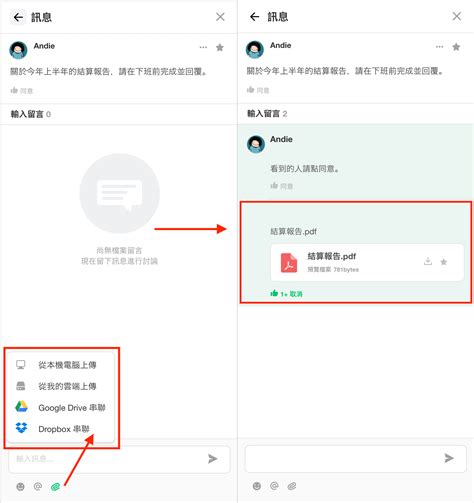
Task: Send message in right panel
Action: pyautogui.click(x=449, y=458)
